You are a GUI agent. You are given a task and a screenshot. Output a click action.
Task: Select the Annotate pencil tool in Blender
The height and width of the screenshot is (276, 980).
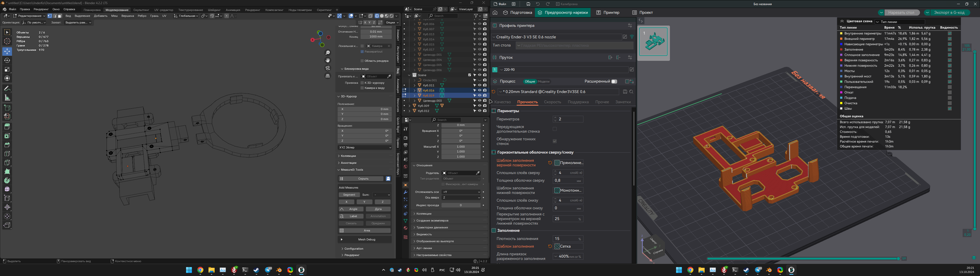pos(7,88)
